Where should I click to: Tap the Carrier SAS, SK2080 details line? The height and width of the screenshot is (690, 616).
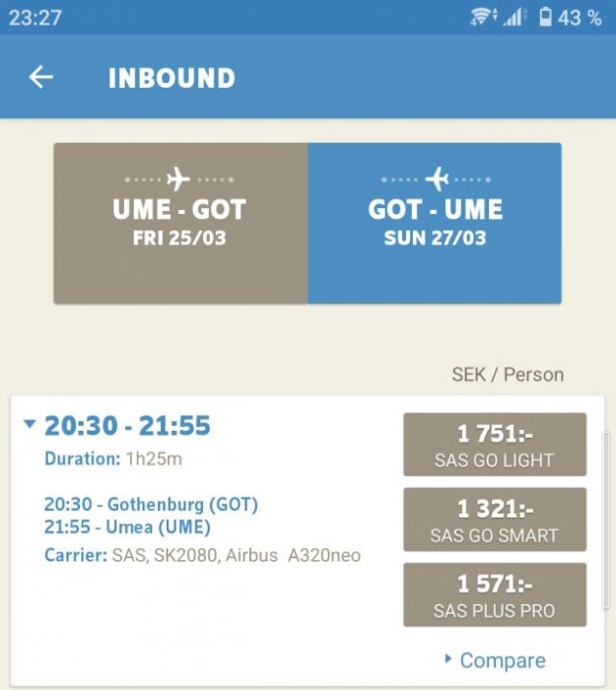coord(202,556)
